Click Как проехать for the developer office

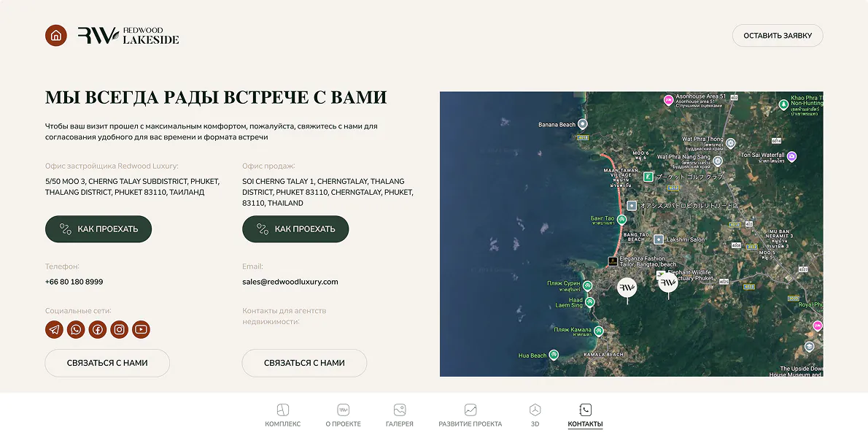[98, 228]
